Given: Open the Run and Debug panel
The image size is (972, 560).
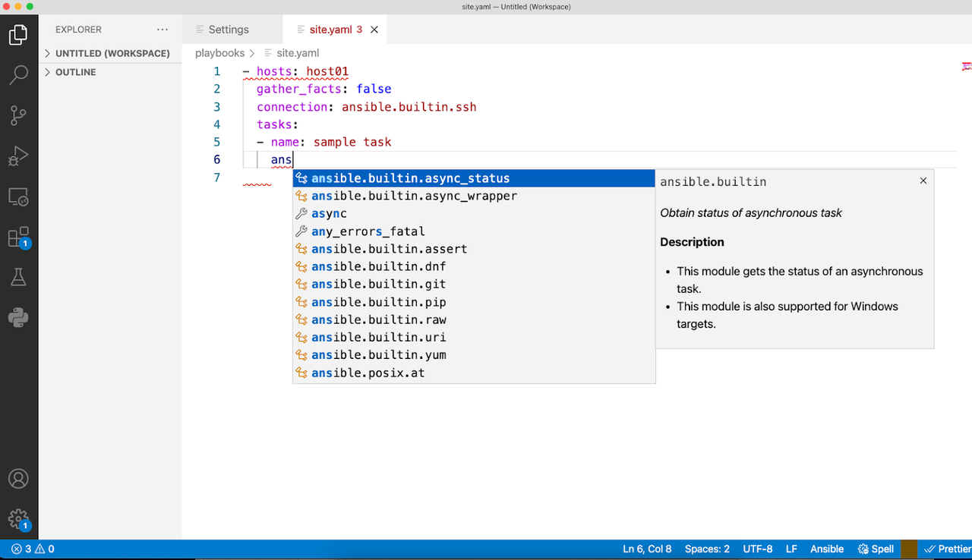Looking at the screenshot, I should tap(18, 156).
